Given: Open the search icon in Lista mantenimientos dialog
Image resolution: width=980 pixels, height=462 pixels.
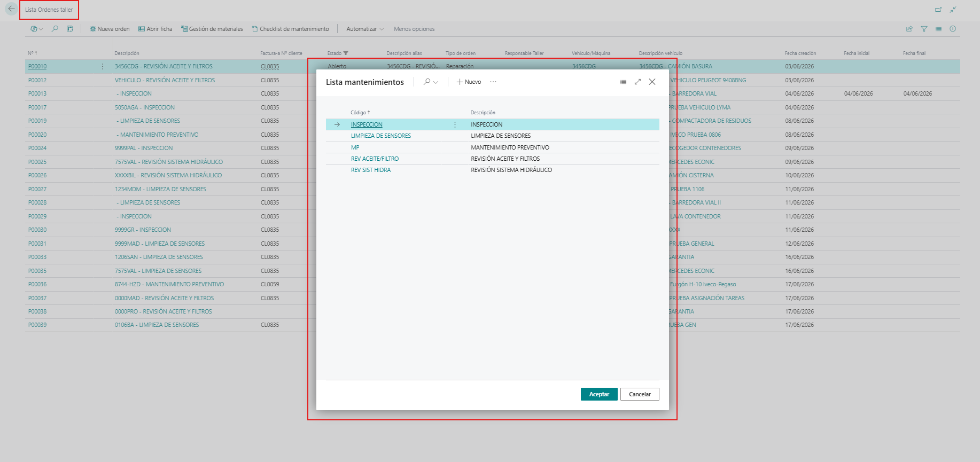Looking at the screenshot, I should click(427, 82).
